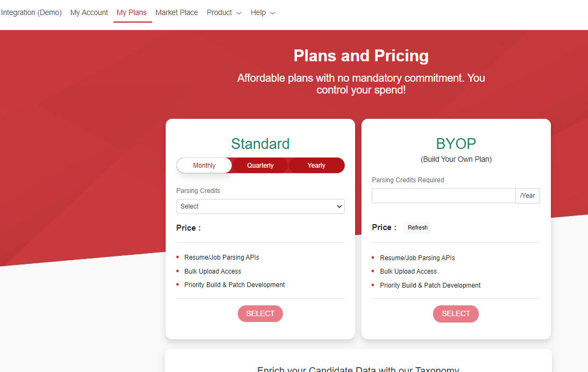Image resolution: width=588 pixels, height=372 pixels.
Task: Click SELECT under BYOP plan
Action: [456, 313]
